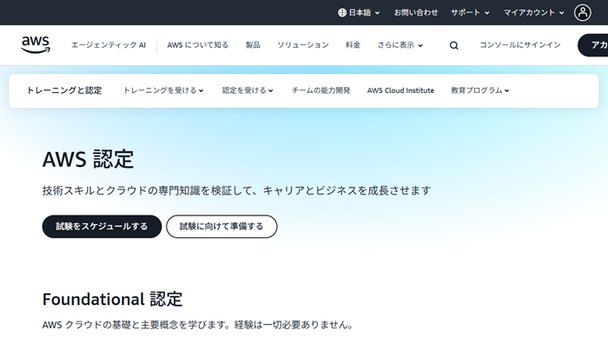Click the Foundational 認定 heading
The width and height of the screenshot is (608, 364).
point(112,299)
